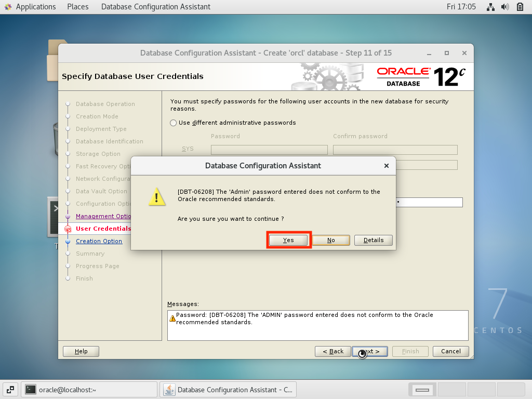
Task: Open the Management Options step link
Action: [x=103, y=216]
